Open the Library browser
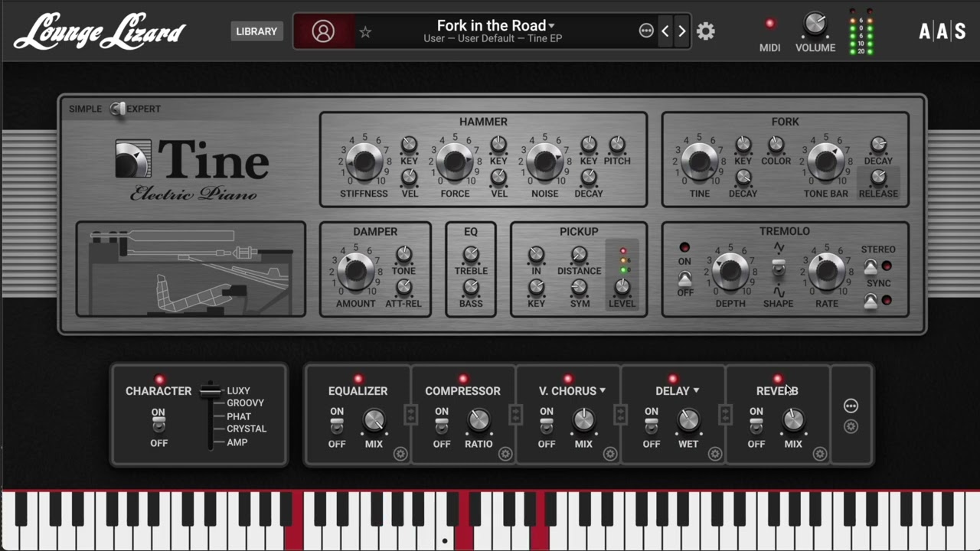 coord(256,31)
